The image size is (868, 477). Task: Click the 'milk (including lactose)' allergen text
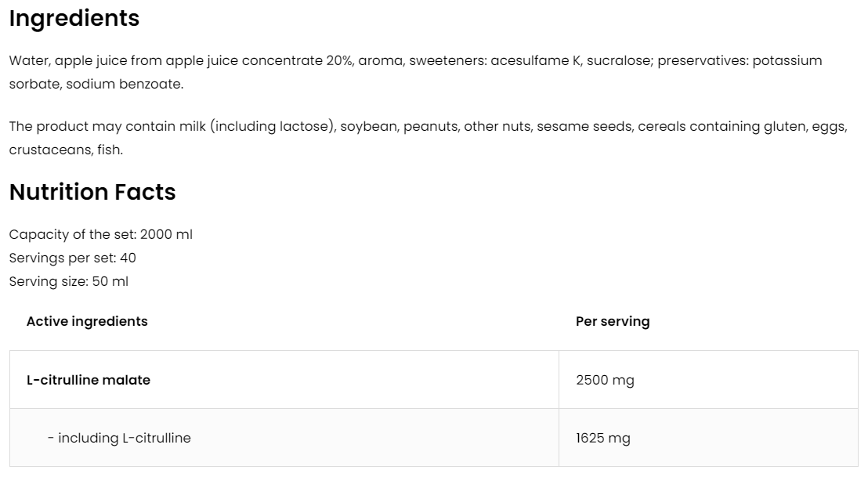click(273, 126)
